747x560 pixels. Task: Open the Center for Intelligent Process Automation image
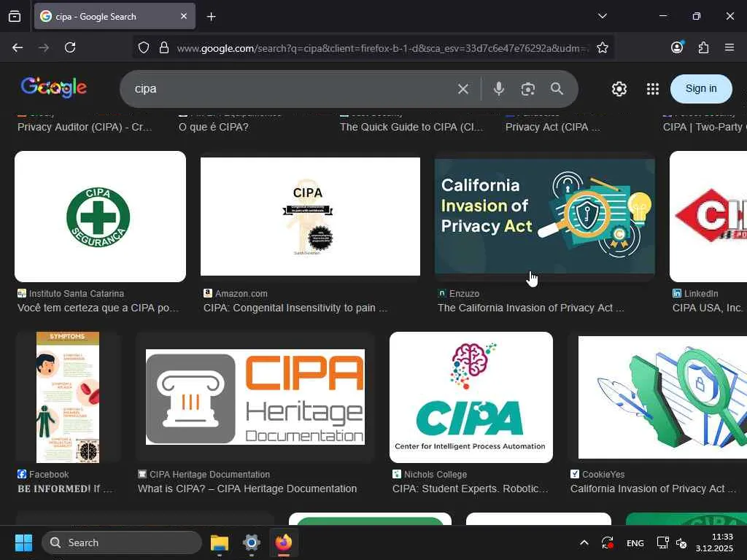click(471, 397)
